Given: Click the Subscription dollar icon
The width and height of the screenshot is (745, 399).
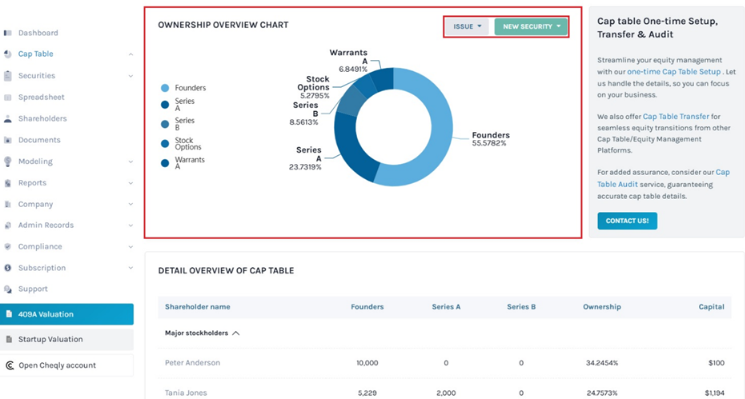Looking at the screenshot, I should point(8,268).
